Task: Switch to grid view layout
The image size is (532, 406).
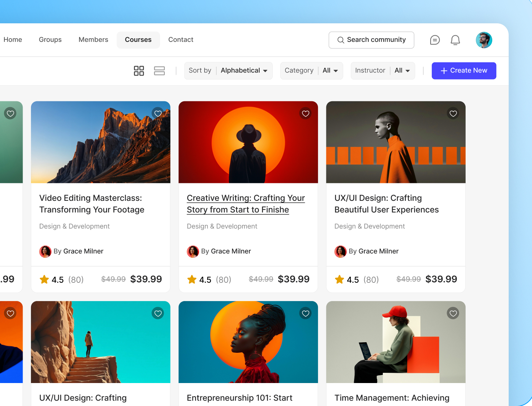Action: (139, 71)
